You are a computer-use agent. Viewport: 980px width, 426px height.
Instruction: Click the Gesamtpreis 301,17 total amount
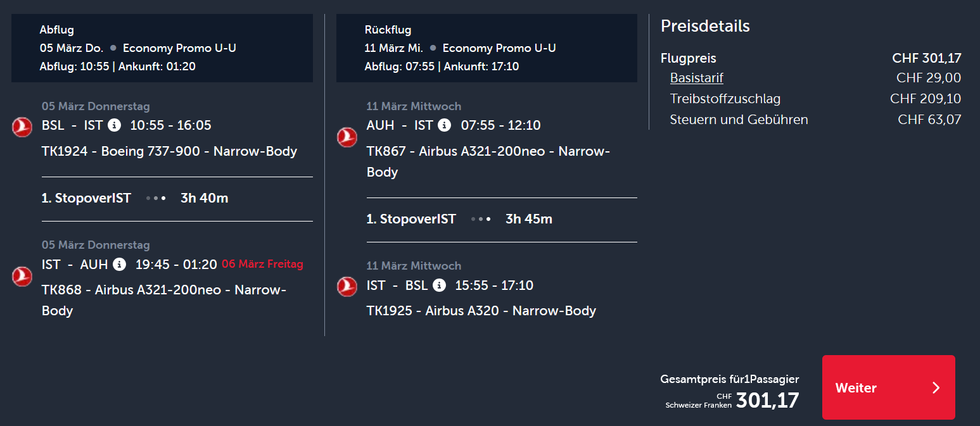(x=767, y=400)
